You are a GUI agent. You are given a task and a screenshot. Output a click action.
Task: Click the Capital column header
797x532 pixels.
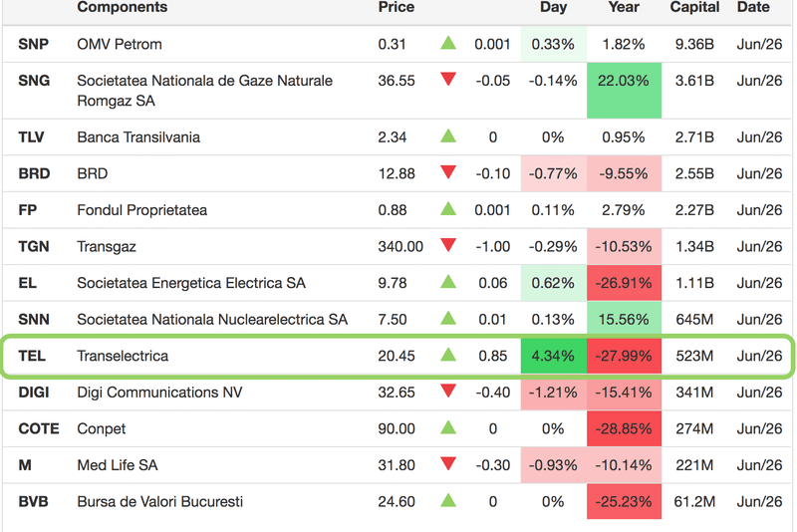pos(694,8)
